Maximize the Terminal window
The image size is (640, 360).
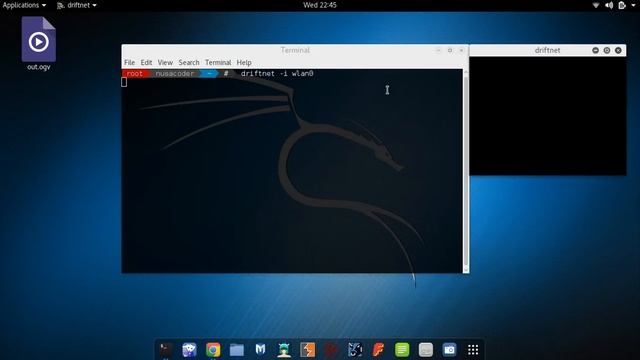click(x=450, y=50)
